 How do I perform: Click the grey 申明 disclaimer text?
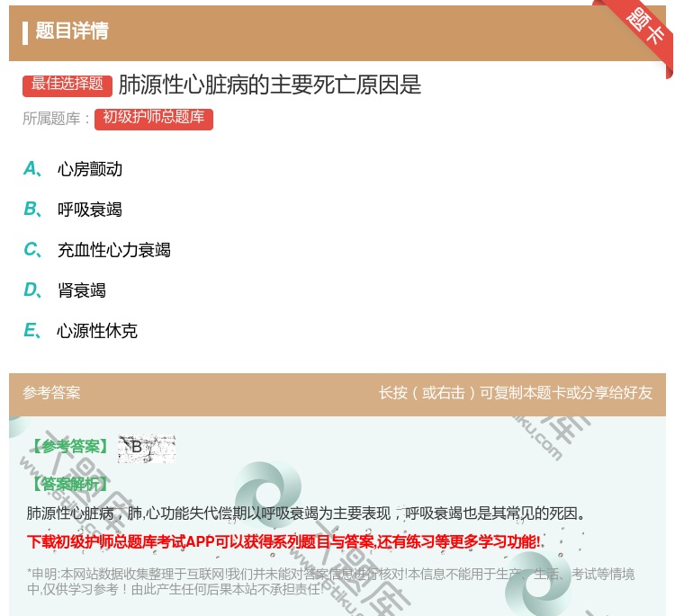click(330, 582)
